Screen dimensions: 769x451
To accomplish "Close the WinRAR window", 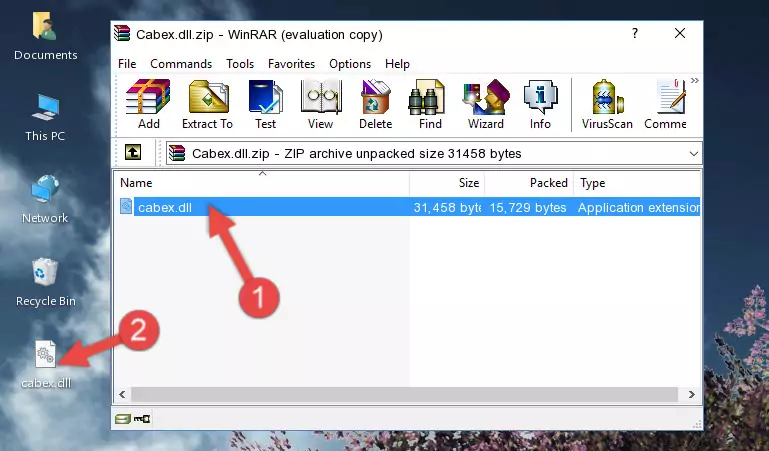I will tap(680, 33).
